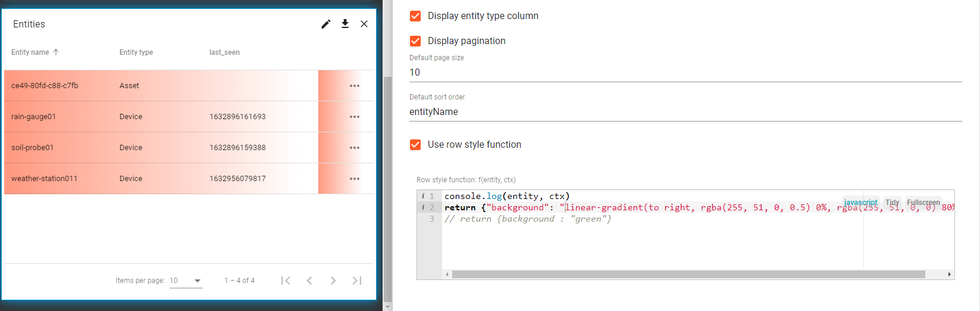Open actions menu for ce49-80fd-c88-c7fb row
980x311 pixels.
(355, 86)
